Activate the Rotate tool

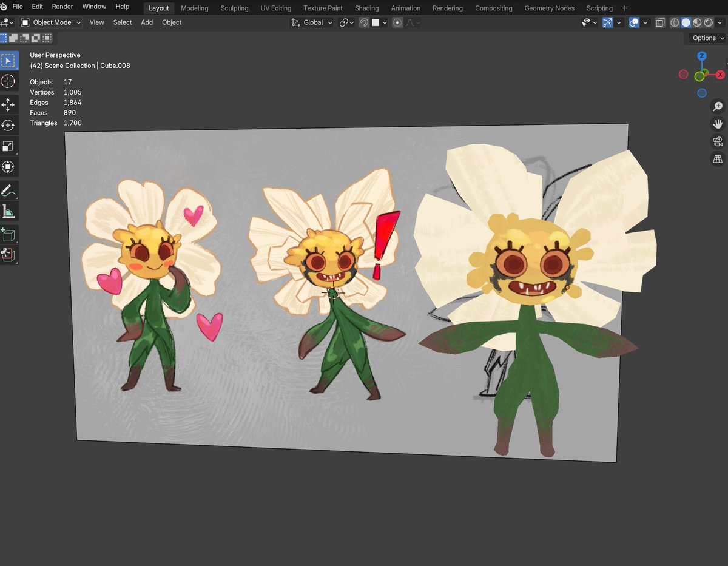(8, 125)
